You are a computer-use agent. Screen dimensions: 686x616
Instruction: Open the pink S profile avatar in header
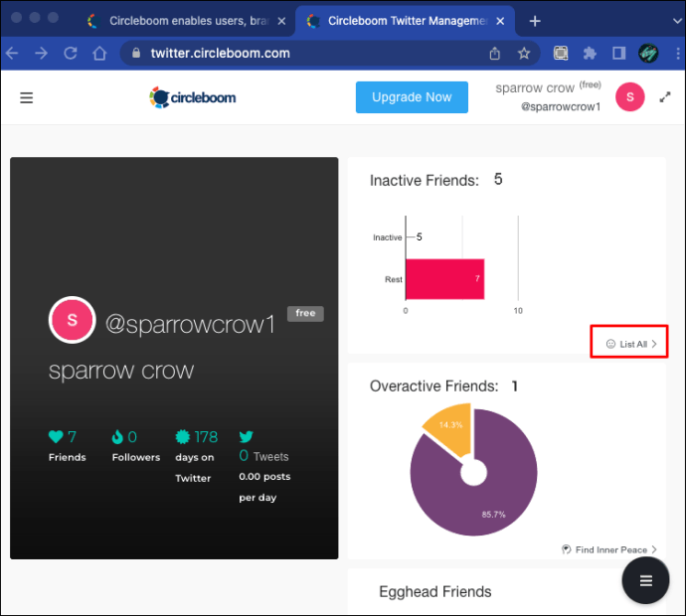pyautogui.click(x=629, y=97)
